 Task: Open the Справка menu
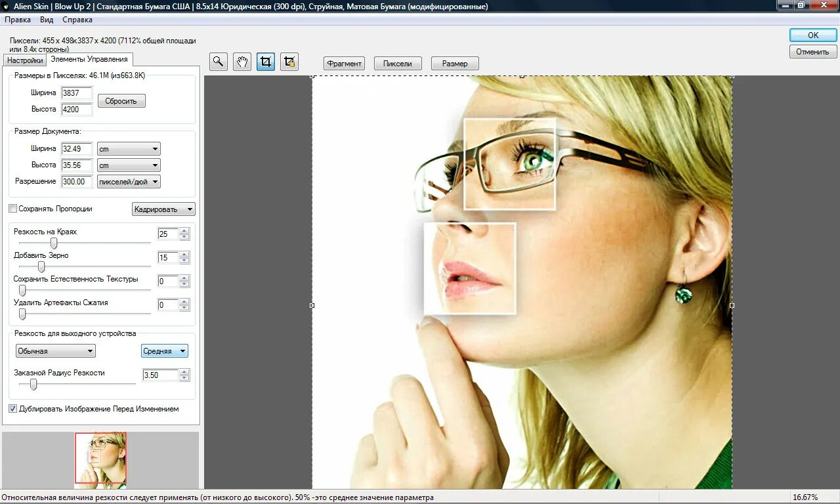pos(77,20)
